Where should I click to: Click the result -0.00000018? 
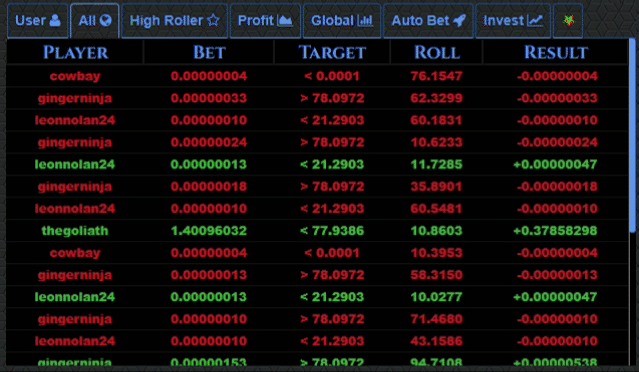(557, 187)
